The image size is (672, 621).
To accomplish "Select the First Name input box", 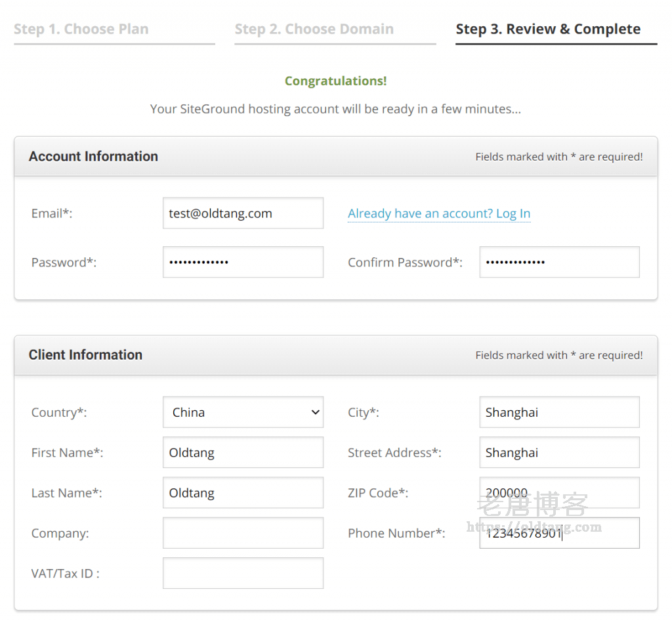I will pos(243,453).
